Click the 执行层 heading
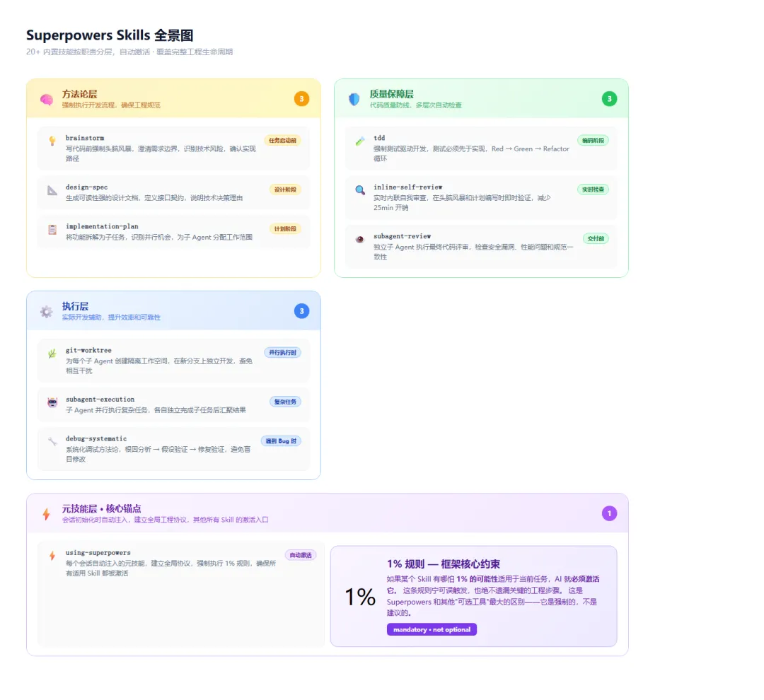The width and height of the screenshot is (764, 700). click(x=75, y=306)
